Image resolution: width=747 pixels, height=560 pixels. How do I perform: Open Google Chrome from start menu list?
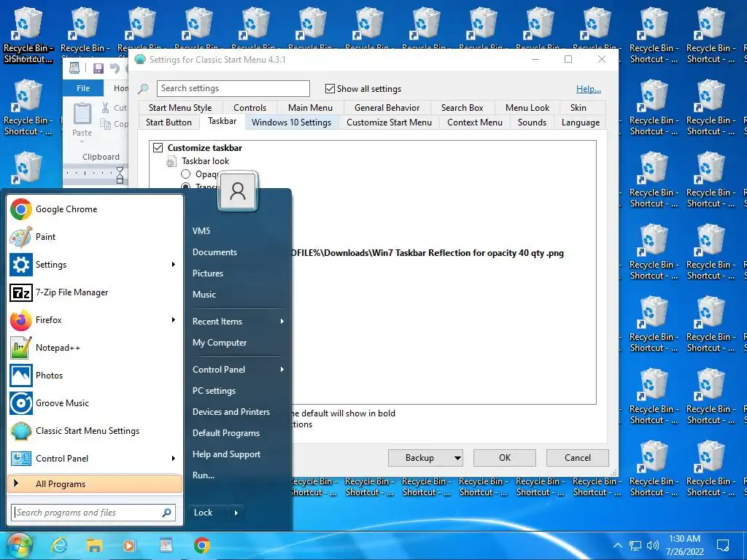[x=96, y=209]
